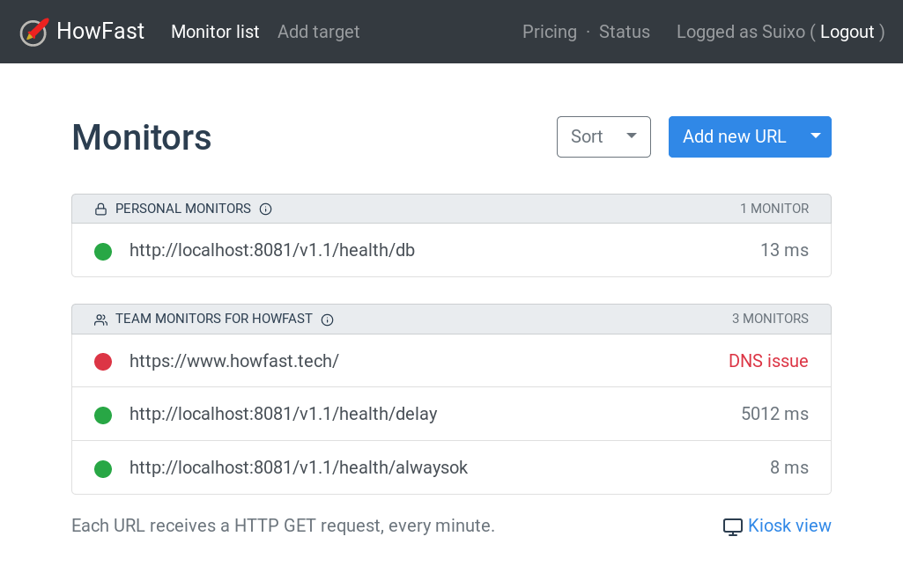Click the HowFast speedometer logo
The height and width of the screenshot is (588, 903).
(x=33, y=32)
